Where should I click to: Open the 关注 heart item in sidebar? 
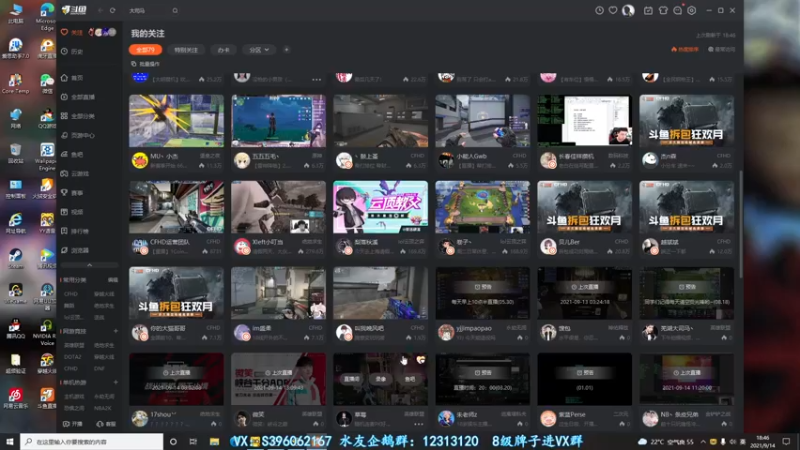[71, 32]
